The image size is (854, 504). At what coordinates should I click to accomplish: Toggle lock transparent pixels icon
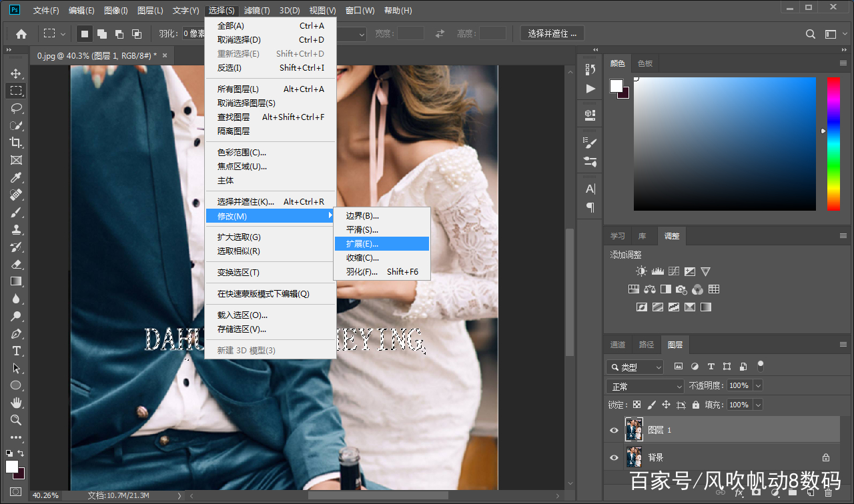point(637,405)
